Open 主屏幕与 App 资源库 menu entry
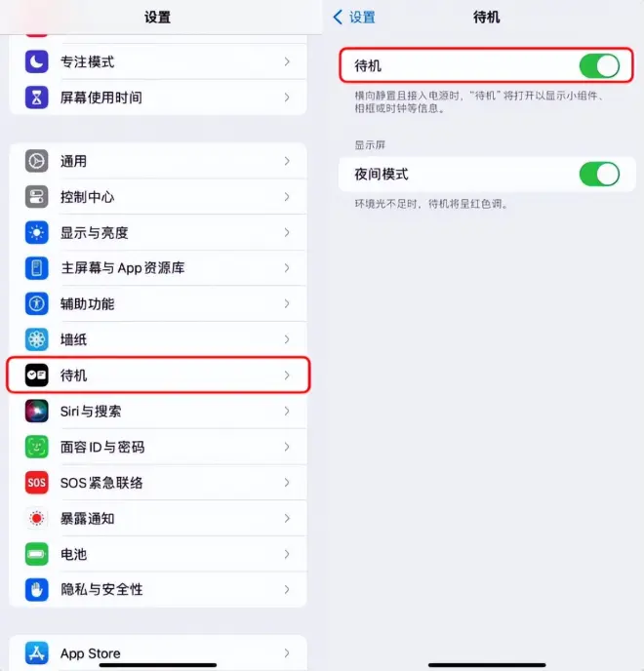This screenshot has width=644, height=671. (158, 268)
